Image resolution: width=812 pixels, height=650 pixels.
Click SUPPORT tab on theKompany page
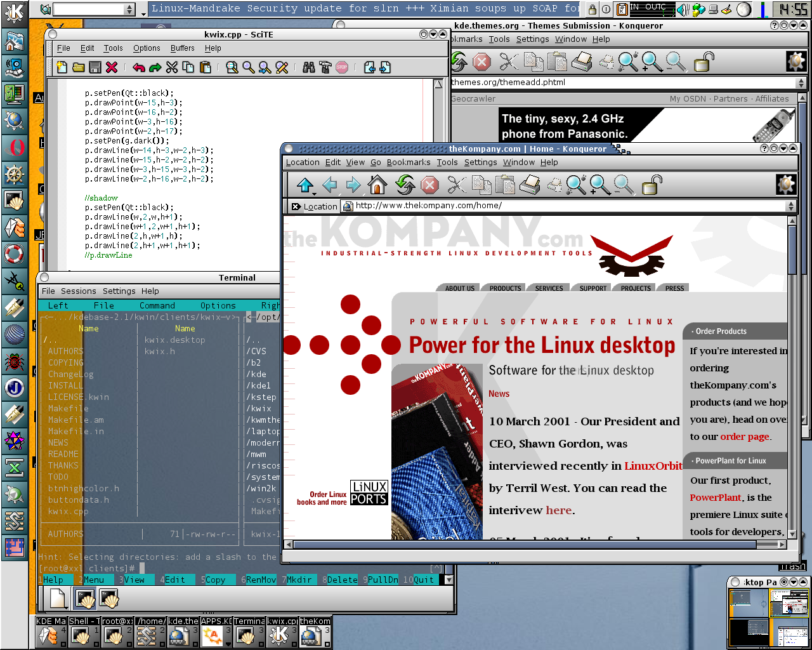tap(593, 288)
